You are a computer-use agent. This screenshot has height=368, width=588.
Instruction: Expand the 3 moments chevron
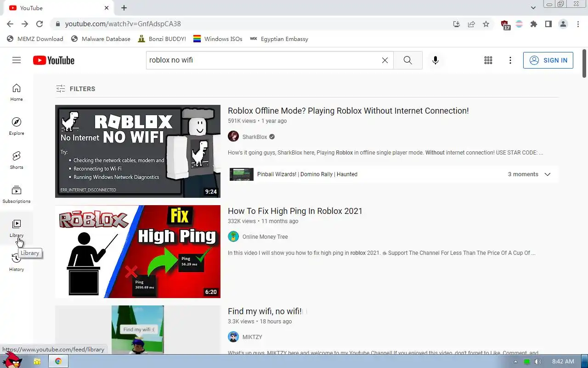(547, 174)
